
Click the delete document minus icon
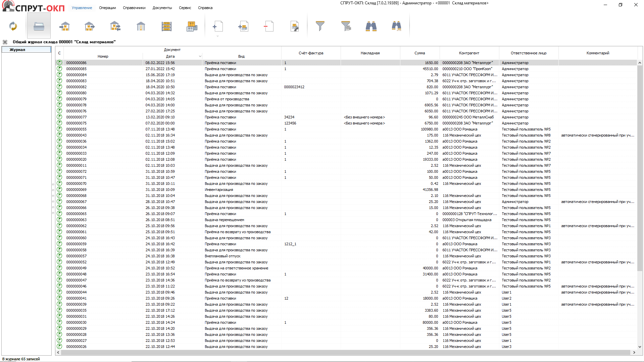click(269, 26)
